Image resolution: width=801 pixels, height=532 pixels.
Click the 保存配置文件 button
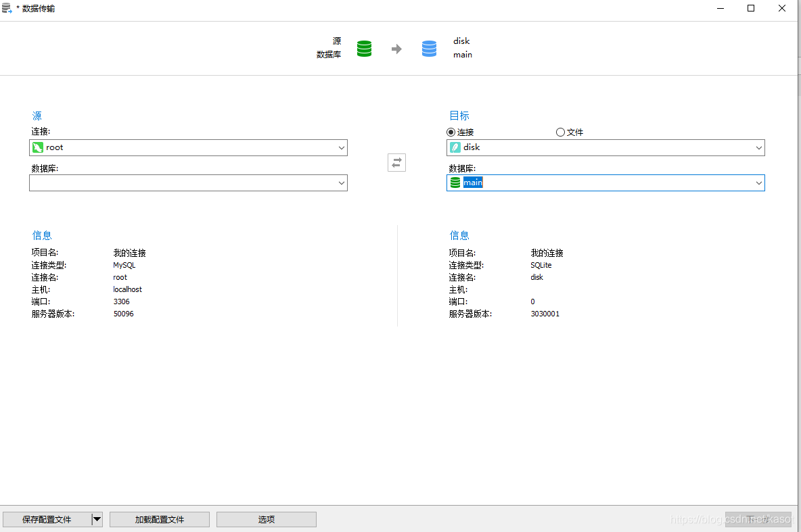47,519
